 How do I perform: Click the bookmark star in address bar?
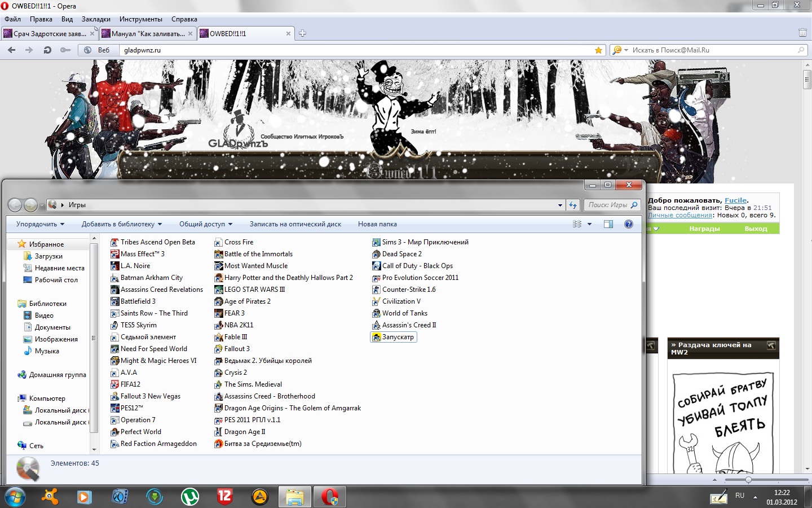[x=598, y=50]
